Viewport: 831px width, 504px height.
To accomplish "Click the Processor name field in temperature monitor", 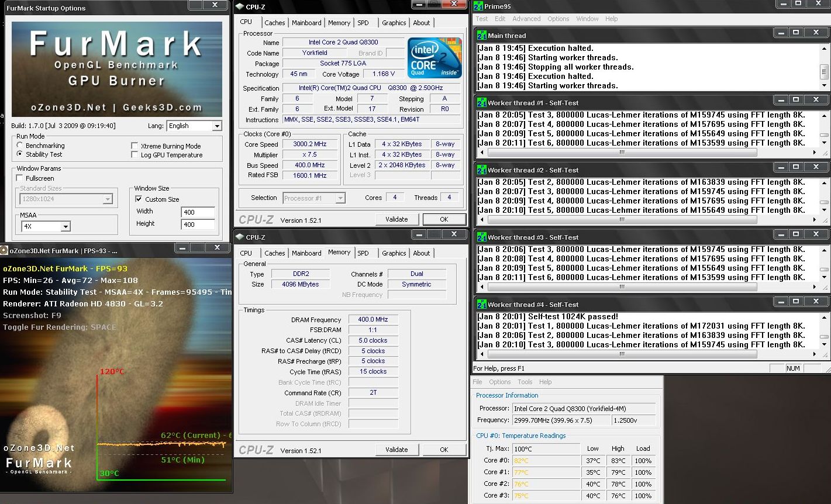I will click(x=584, y=409).
